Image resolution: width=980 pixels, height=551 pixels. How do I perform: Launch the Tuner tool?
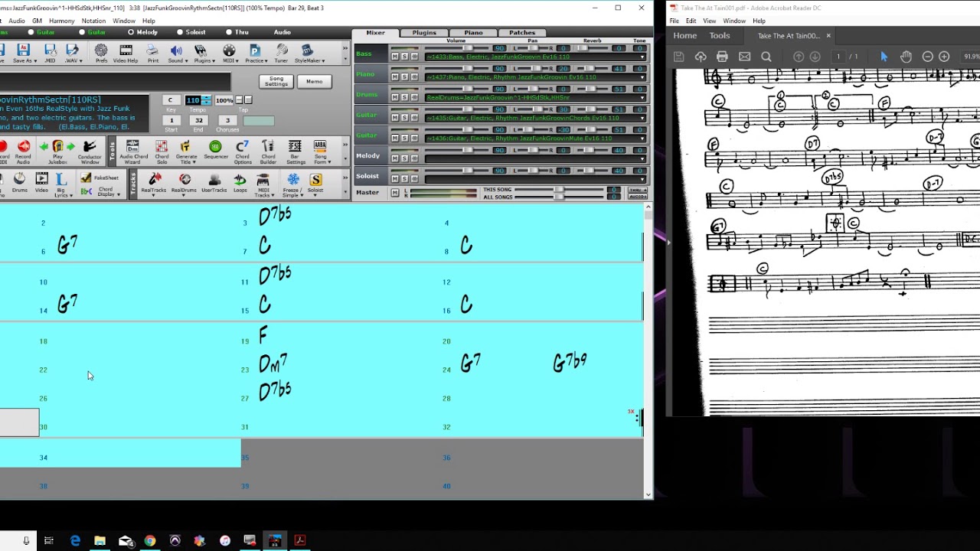[x=281, y=53]
